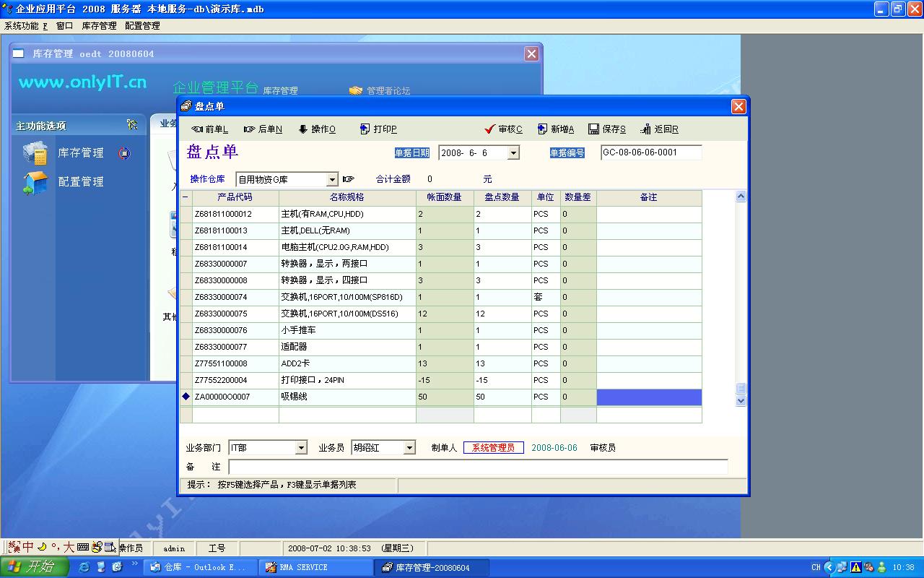Toggle half/full-width moon icon in IME bar
Viewport: 924px width, 578px height.
42,547
